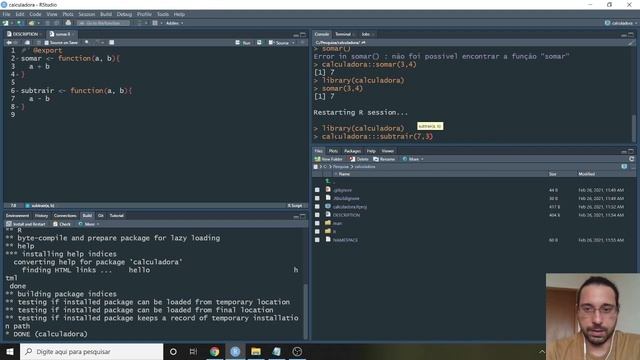The height and width of the screenshot is (360, 640).
Task: Open the calculadora project dropdown
Action: click(621, 23)
